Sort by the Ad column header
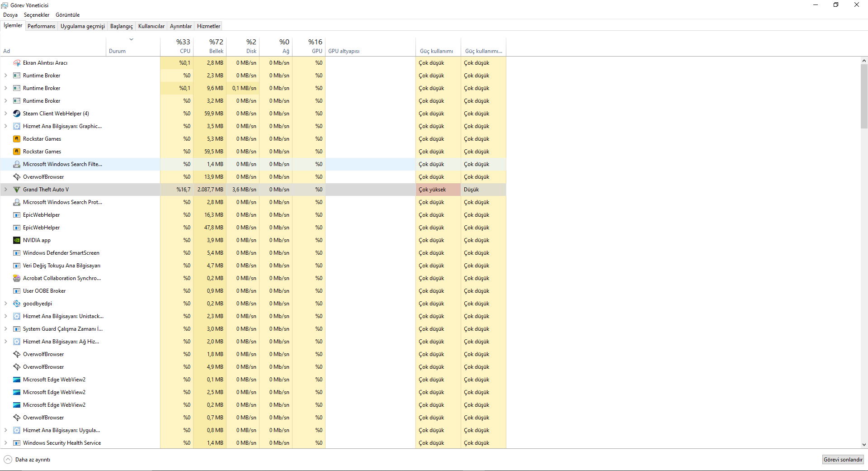This screenshot has height=471, width=868. click(x=53, y=46)
